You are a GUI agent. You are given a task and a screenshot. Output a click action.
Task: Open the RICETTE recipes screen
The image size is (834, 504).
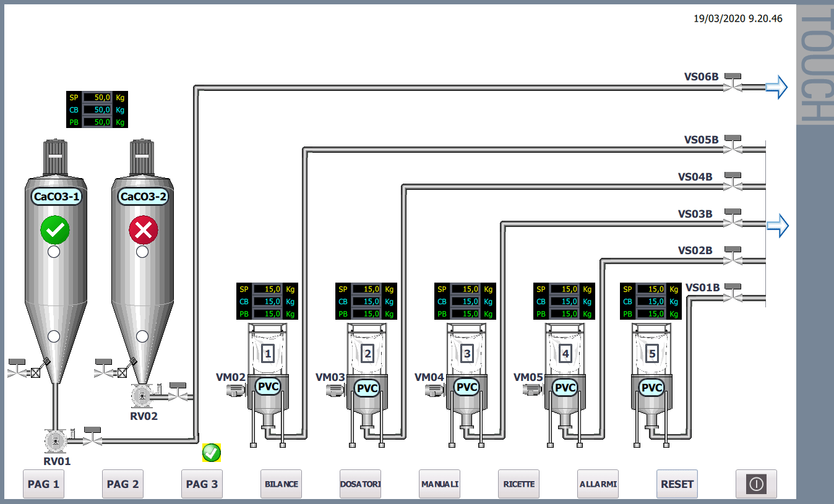518,484
